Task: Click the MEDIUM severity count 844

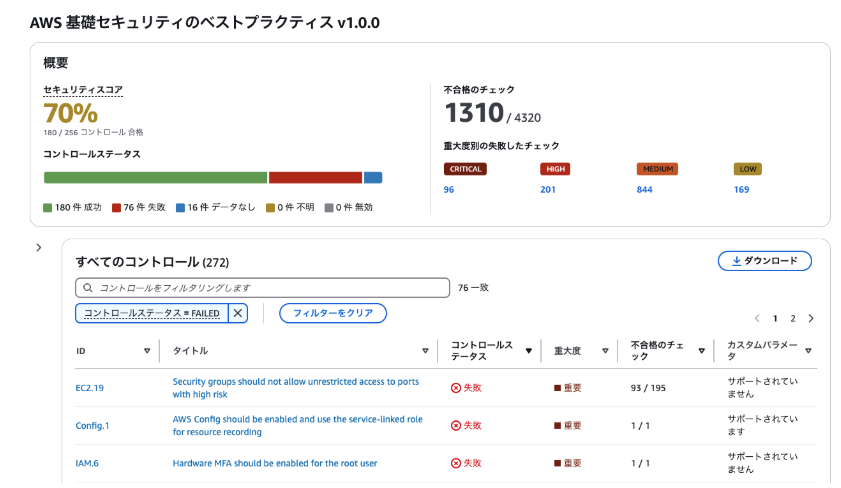Action: point(644,189)
